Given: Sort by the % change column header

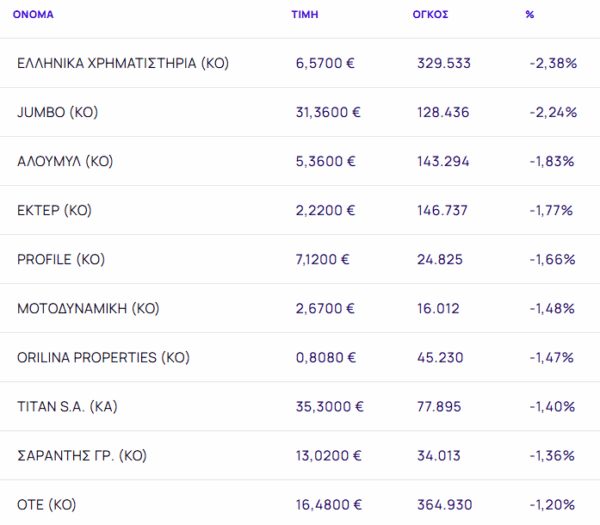Looking at the screenshot, I should point(529,15).
